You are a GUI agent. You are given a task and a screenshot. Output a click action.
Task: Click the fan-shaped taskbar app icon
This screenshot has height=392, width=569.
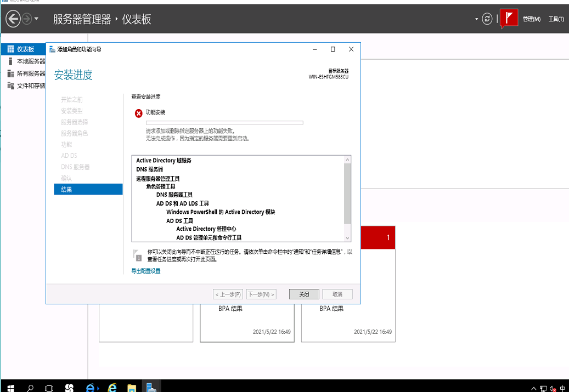click(x=69, y=388)
